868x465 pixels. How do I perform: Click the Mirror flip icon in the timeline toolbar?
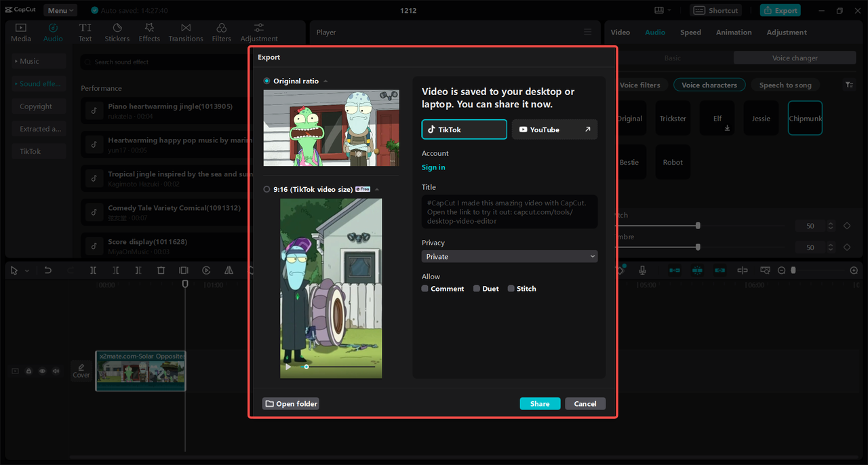click(x=229, y=270)
